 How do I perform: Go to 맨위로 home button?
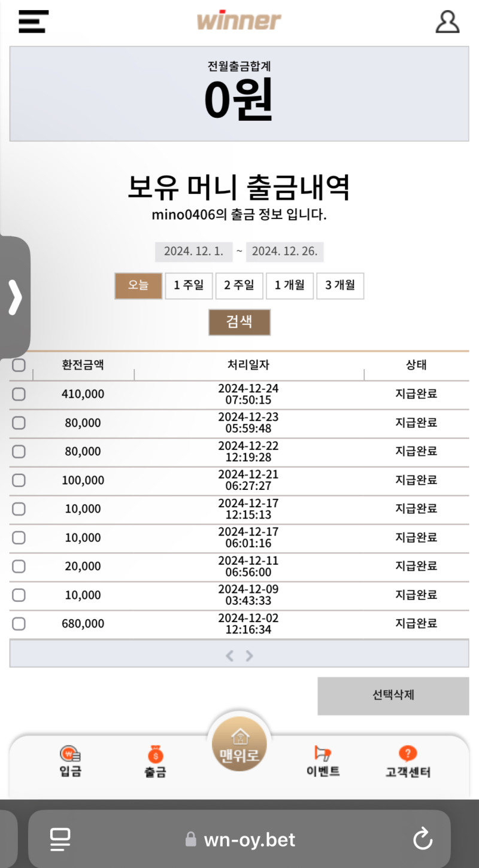pyautogui.click(x=239, y=744)
